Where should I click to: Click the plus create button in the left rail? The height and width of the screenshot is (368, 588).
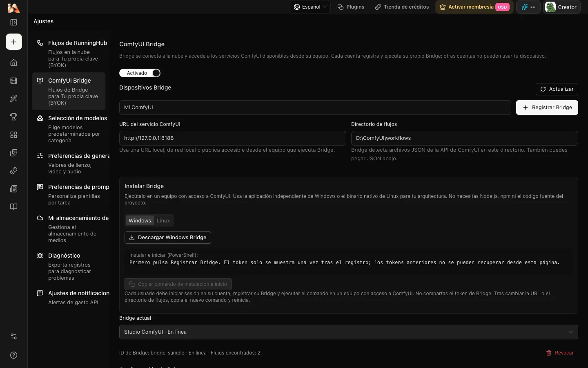tap(14, 42)
